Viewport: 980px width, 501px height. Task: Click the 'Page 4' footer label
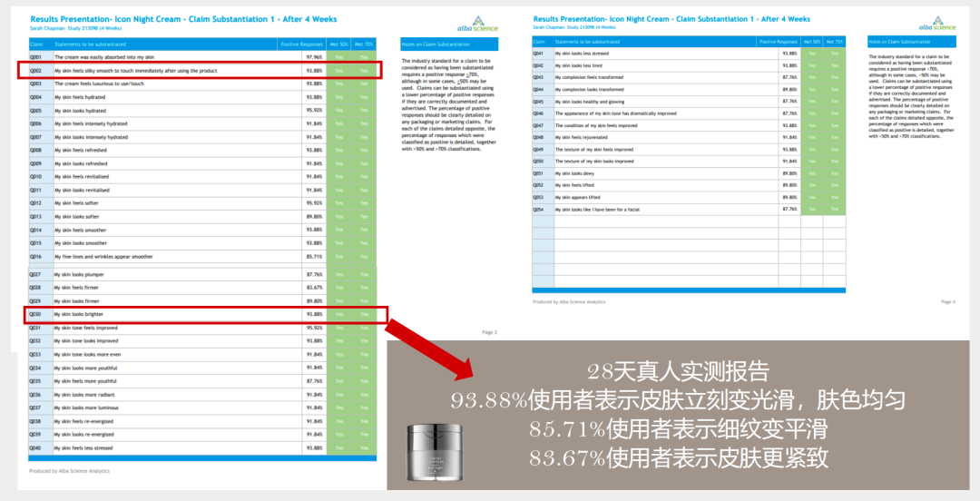(948, 302)
